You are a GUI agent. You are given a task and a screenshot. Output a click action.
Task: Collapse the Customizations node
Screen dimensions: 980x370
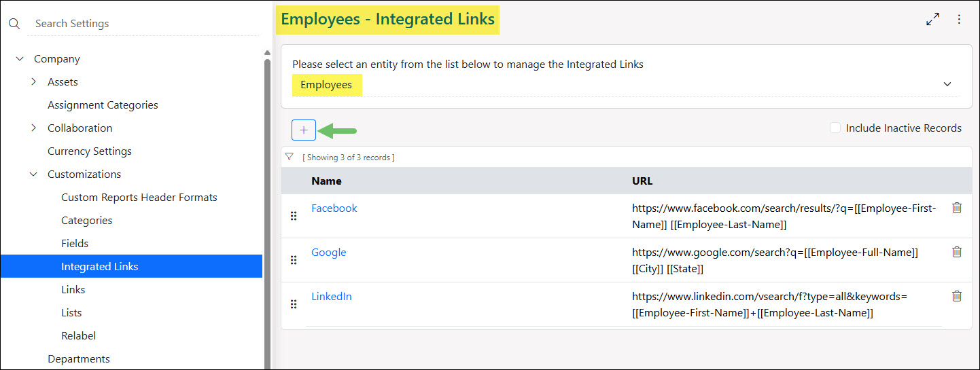[x=33, y=174]
